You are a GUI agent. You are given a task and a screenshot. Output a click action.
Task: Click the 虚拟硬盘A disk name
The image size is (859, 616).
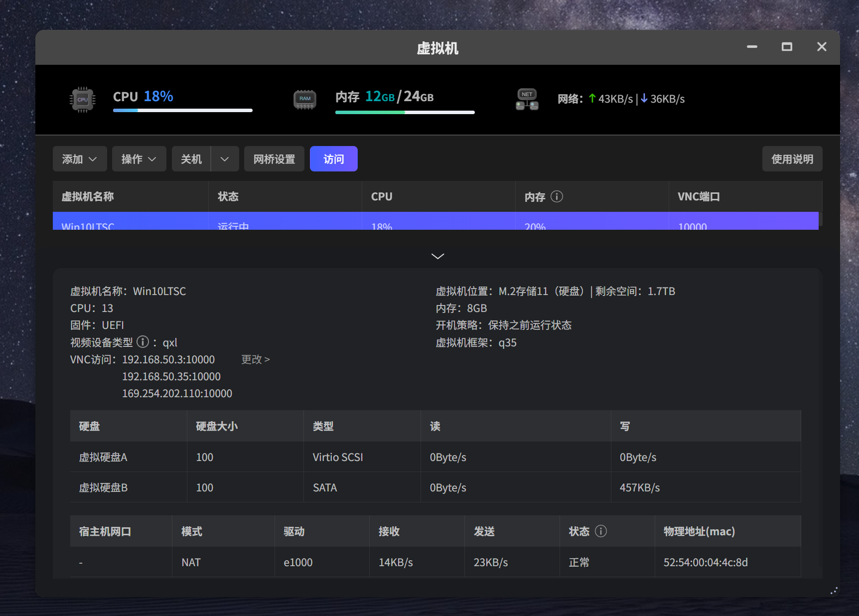(103, 457)
